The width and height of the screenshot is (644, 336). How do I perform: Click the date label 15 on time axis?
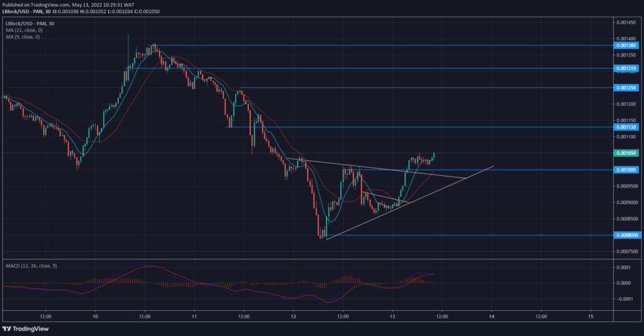click(x=591, y=317)
